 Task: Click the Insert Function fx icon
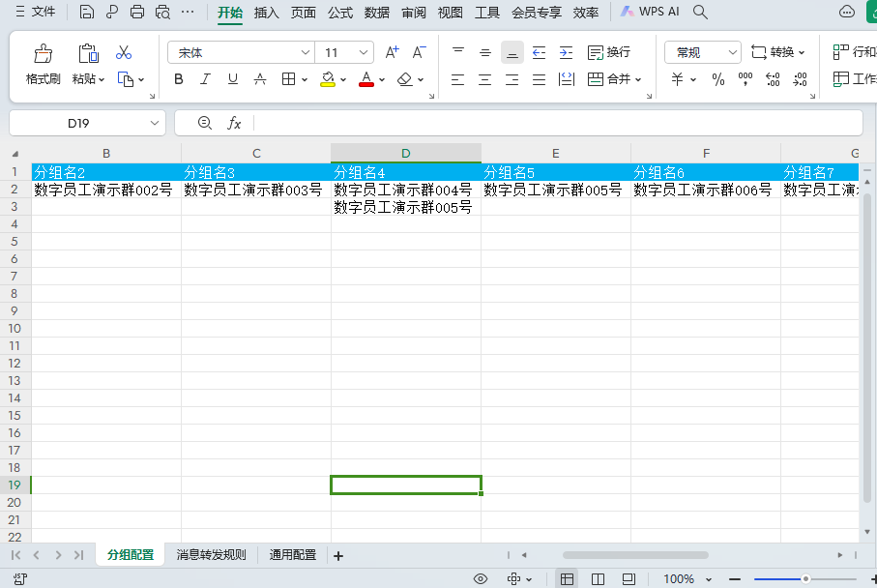[234, 123]
